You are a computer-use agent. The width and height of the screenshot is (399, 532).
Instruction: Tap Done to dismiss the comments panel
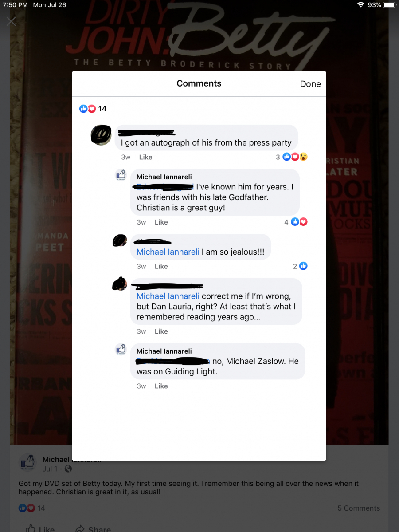pyautogui.click(x=310, y=84)
